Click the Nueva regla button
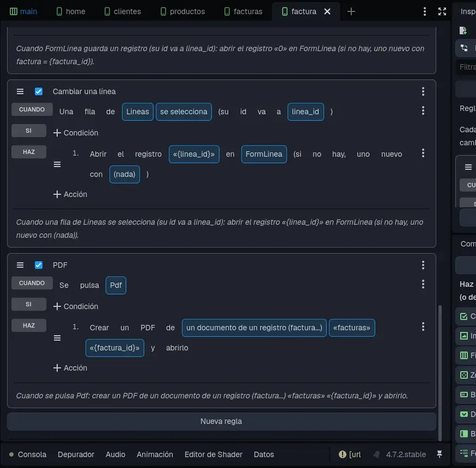The height and width of the screenshot is (468, 476). click(221, 421)
